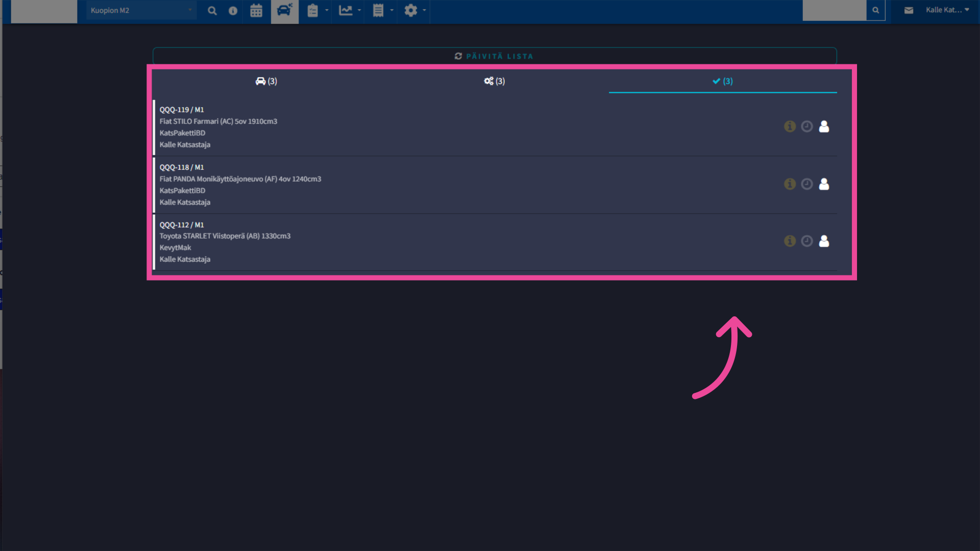Open the Kuopion M2 station dropdown

point(141,10)
